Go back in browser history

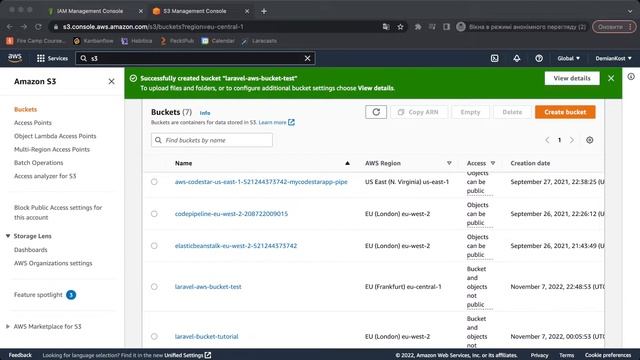point(10,27)
